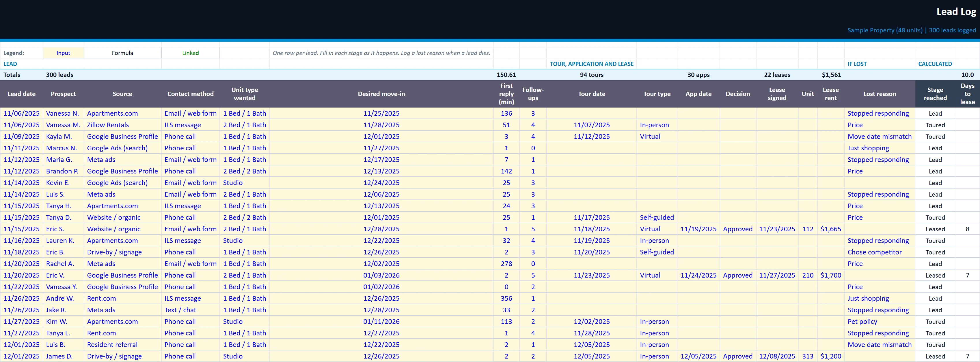Click the TOUR, APPLICATION AND LEASE section label
Image resolution: width=980 pixels, height=362 pixels.
point(592,64)
